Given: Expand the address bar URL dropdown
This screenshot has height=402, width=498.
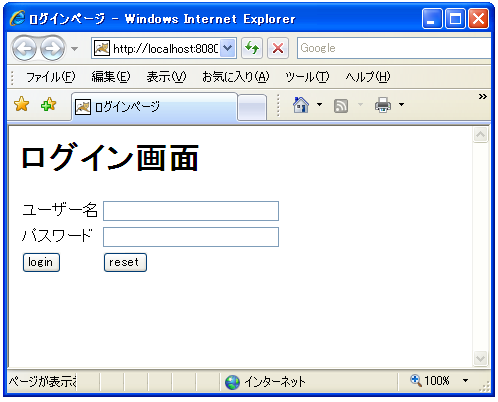Looking at the screenshot, I should pos(228,48).
